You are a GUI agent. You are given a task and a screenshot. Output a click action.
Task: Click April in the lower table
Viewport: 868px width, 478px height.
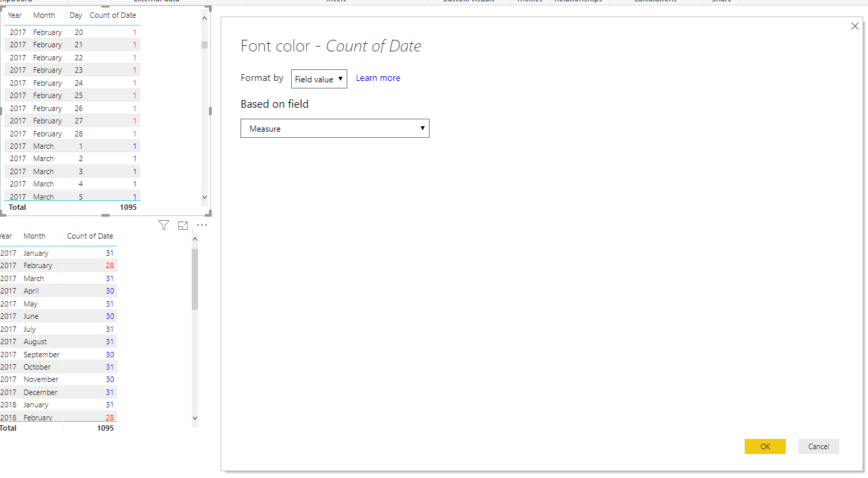(x=31, y=291)
